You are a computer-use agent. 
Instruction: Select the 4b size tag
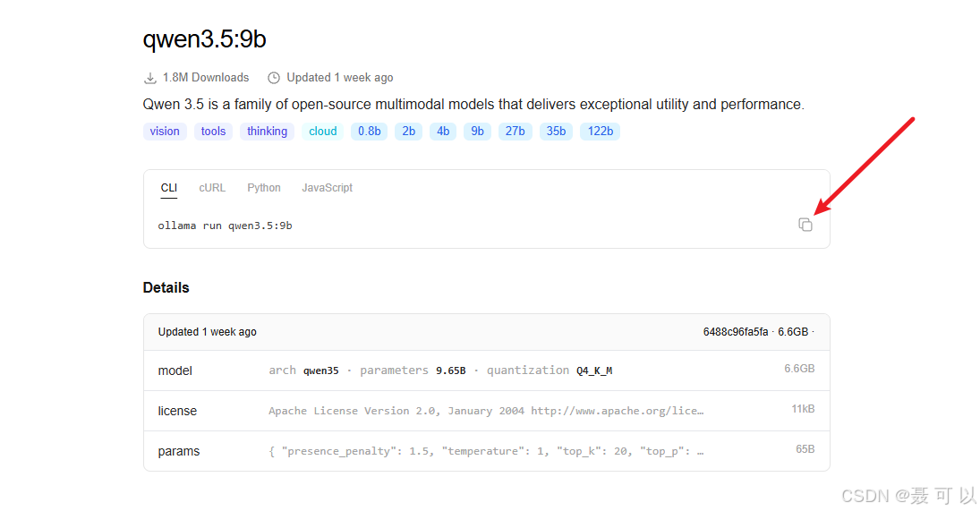point(443,132)
